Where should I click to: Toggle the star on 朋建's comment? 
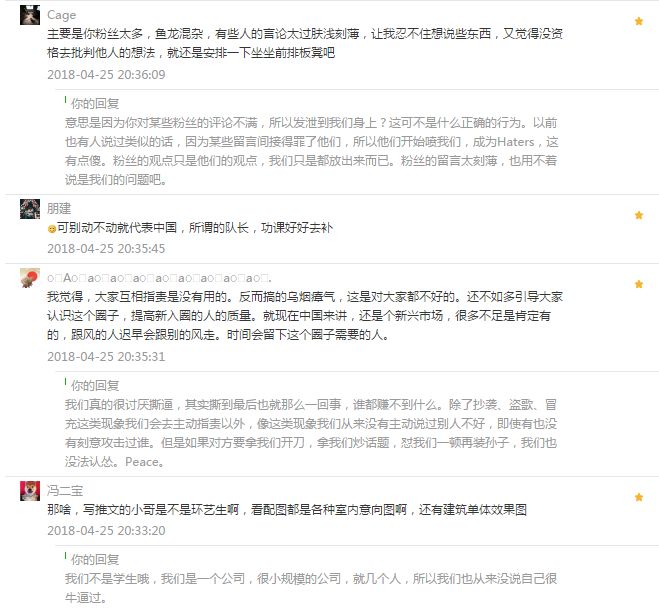[x=639, y=215]
